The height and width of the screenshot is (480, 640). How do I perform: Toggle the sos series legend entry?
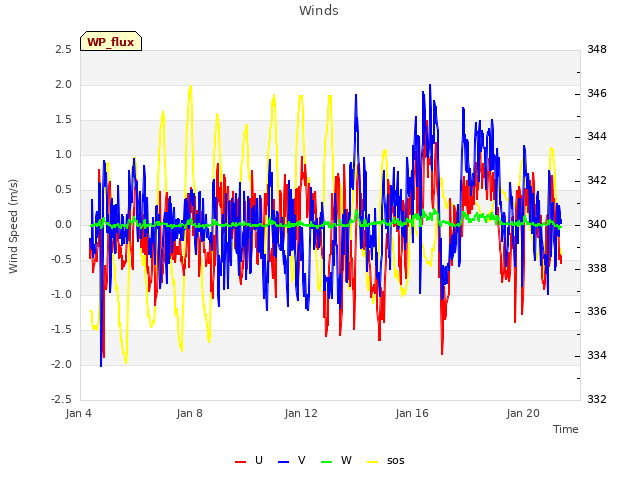tap(386, 461)
